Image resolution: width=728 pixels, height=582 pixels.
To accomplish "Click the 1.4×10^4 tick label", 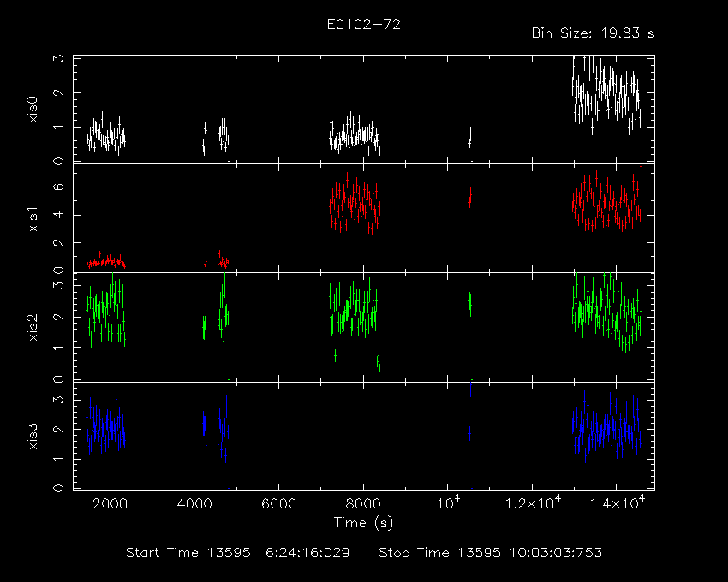I will [618, 502].
